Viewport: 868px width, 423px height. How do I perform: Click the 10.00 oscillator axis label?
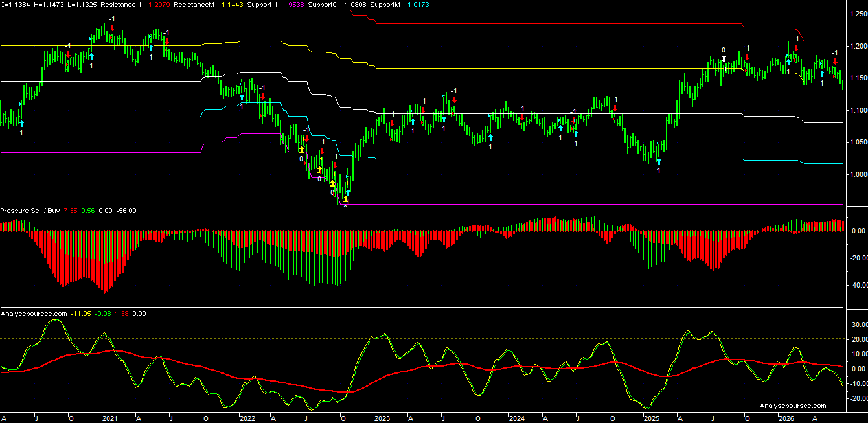(x=860, y=354)
